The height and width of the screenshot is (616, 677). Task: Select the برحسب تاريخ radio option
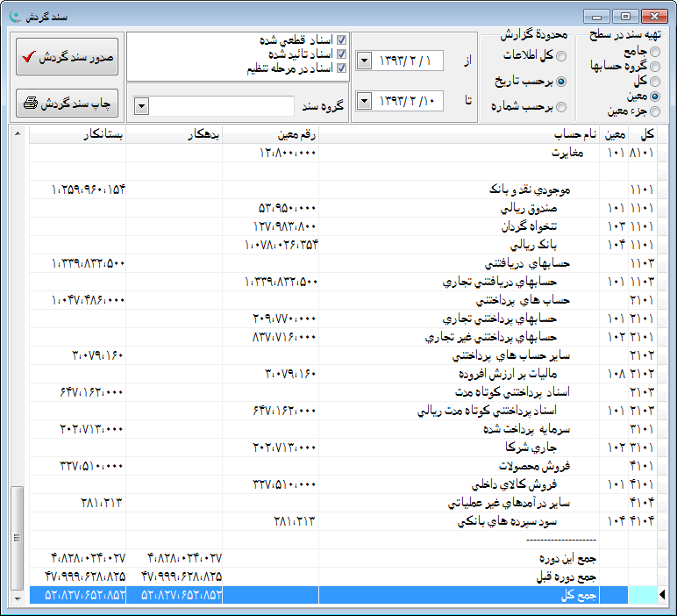[561, 82]
